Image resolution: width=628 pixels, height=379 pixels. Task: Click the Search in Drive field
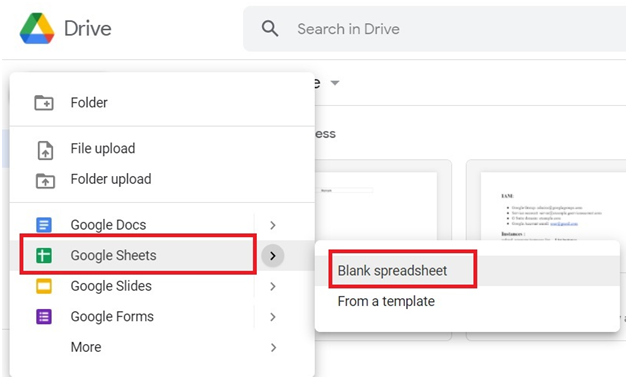tap(435, 29)
